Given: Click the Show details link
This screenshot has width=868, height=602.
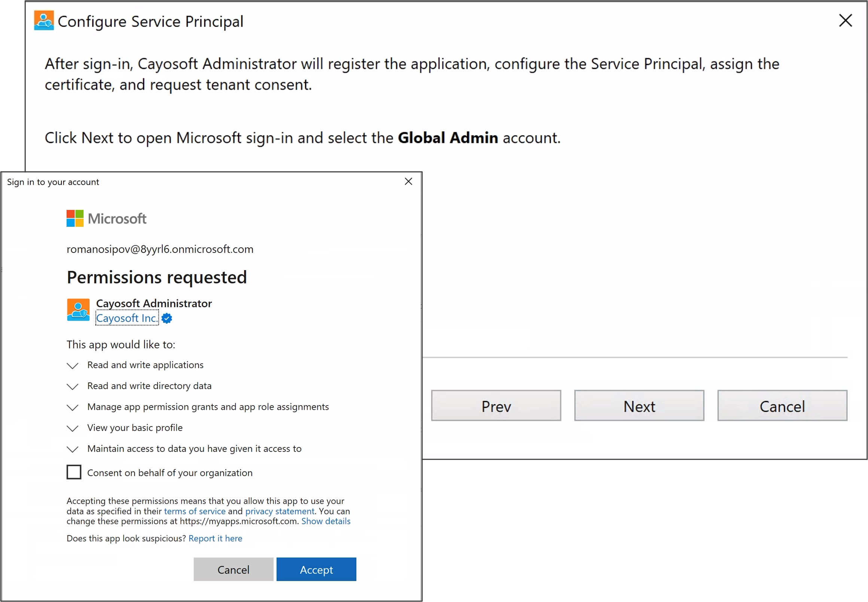Looking at the screenshot, I should coord(326,521).
